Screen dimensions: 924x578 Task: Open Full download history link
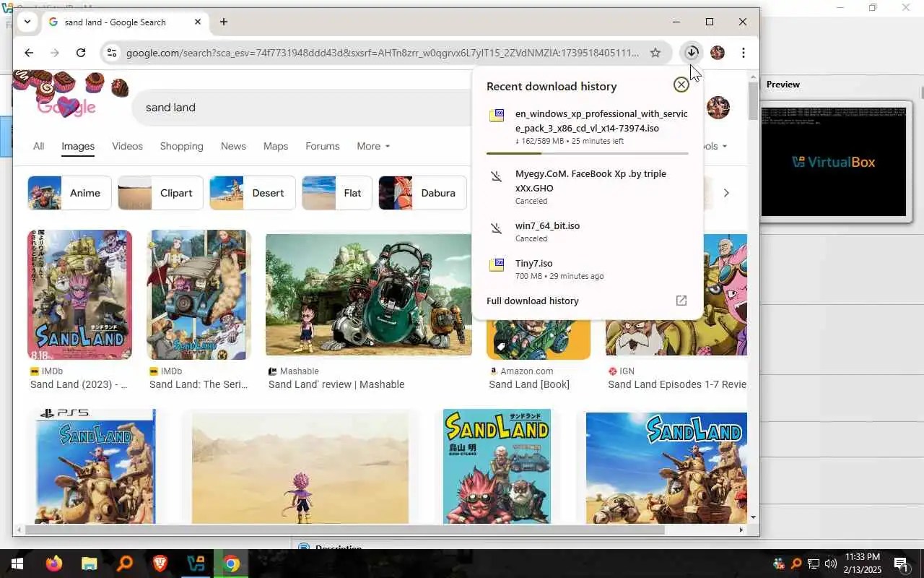click(x=533, y=301)
